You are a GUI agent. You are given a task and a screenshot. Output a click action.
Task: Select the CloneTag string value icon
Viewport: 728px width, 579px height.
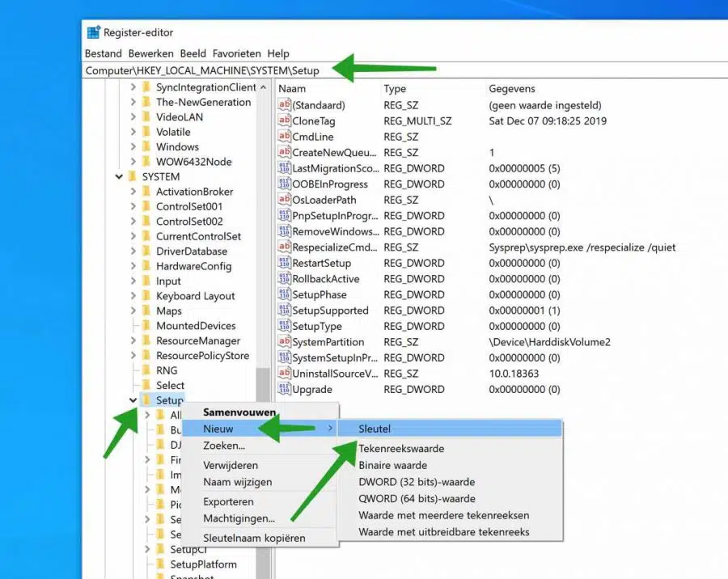coord(284,120)
